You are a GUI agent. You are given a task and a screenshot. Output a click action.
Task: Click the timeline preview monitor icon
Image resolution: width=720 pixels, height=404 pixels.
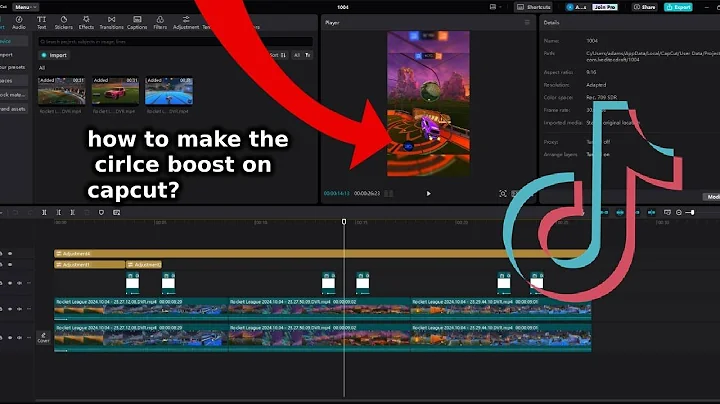[x=667, y=213]
